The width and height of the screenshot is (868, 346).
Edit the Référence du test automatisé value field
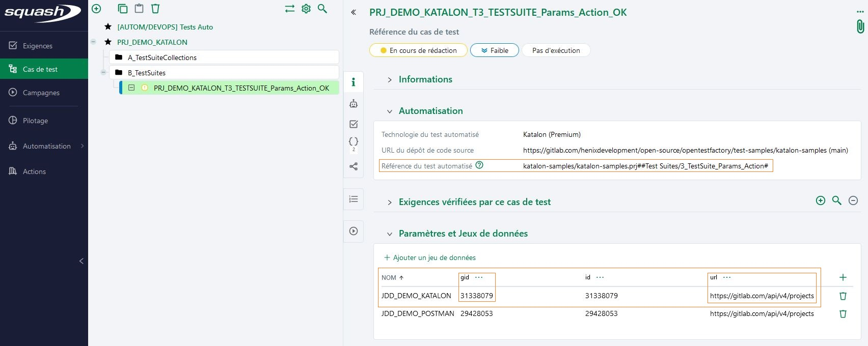click(645, 166)
